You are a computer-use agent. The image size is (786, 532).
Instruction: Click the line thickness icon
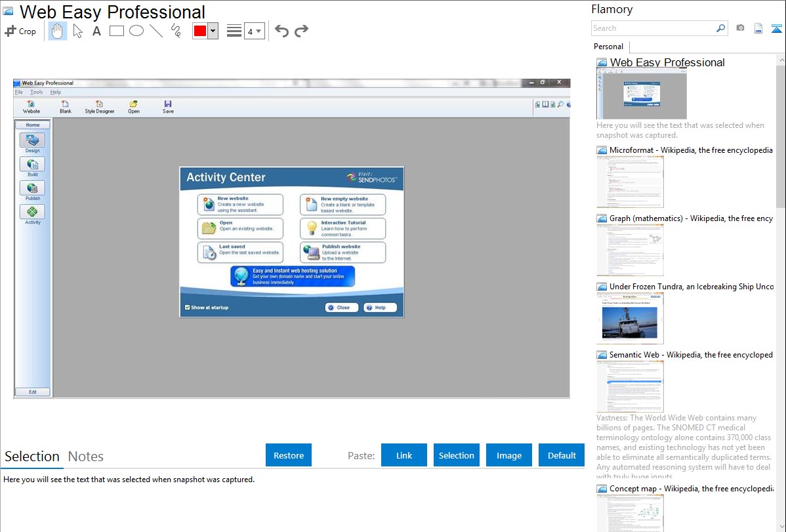pos(234,31)
